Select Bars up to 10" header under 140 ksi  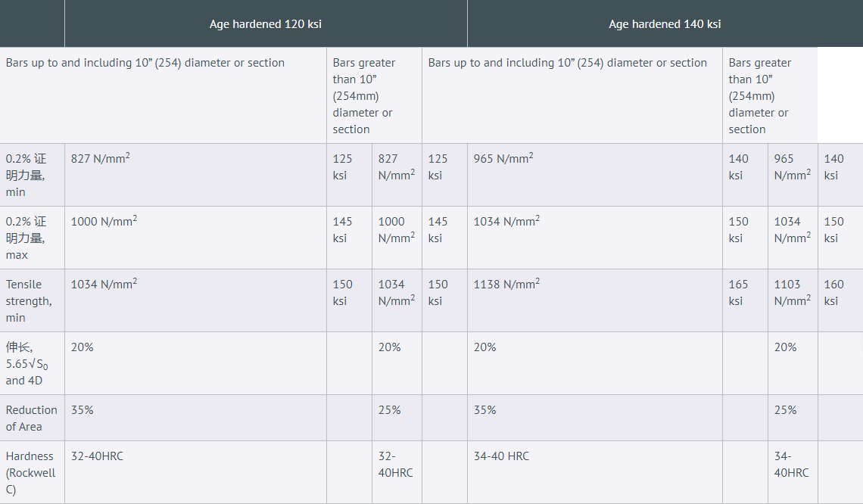[567, 63]
